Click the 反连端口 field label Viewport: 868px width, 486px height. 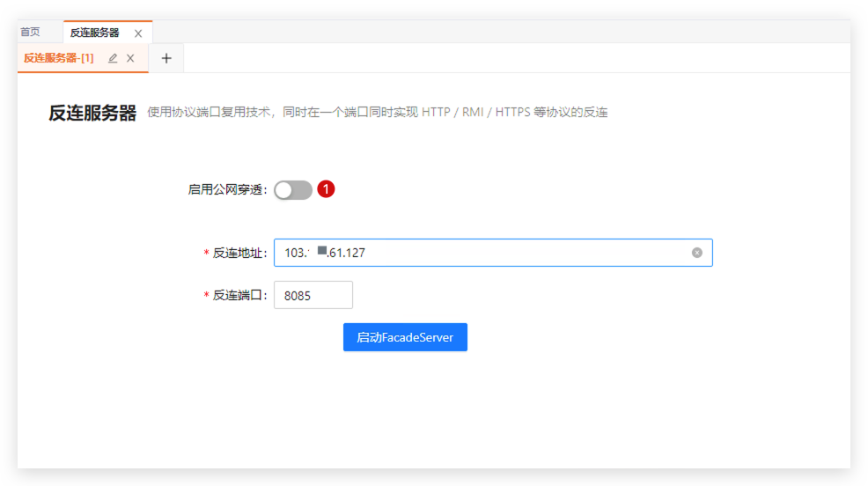click(x=239, y=295)
